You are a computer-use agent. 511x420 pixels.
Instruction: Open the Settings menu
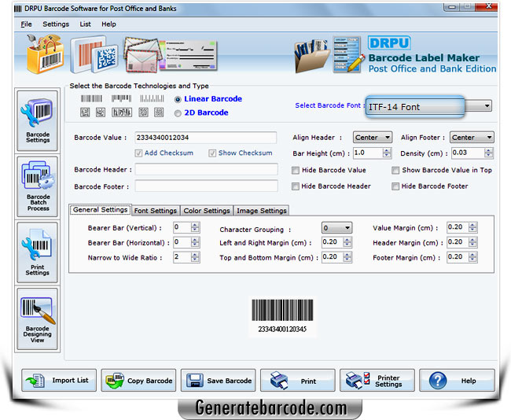[56, 24]
